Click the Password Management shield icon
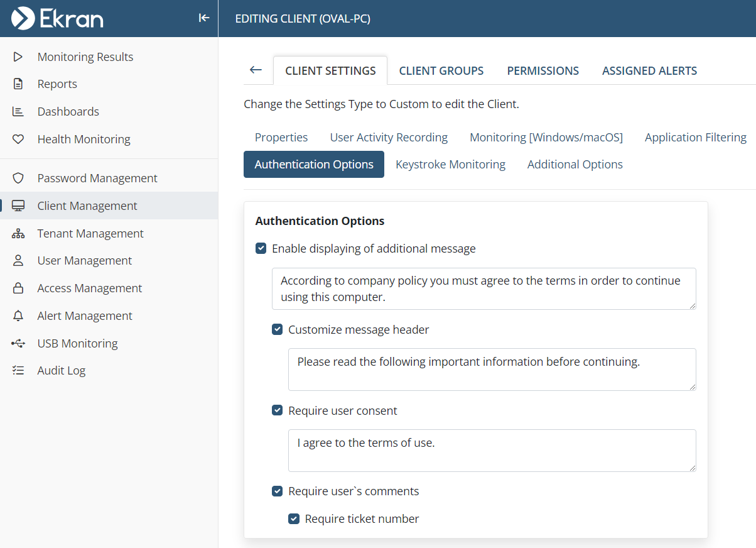Screen dimensions: 756x548 pos(18,178)
